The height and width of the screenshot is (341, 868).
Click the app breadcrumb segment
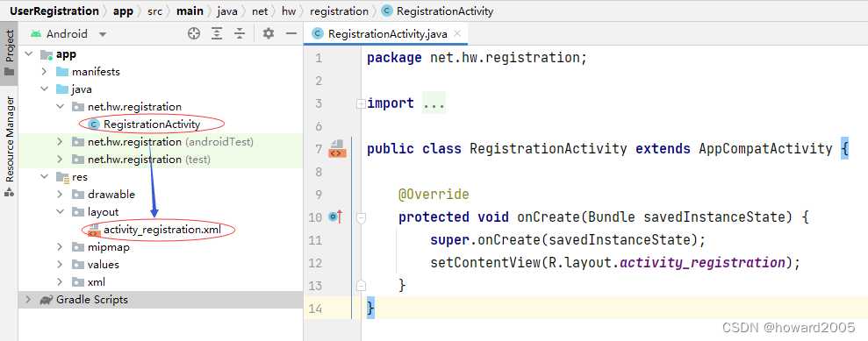point(123,11)
